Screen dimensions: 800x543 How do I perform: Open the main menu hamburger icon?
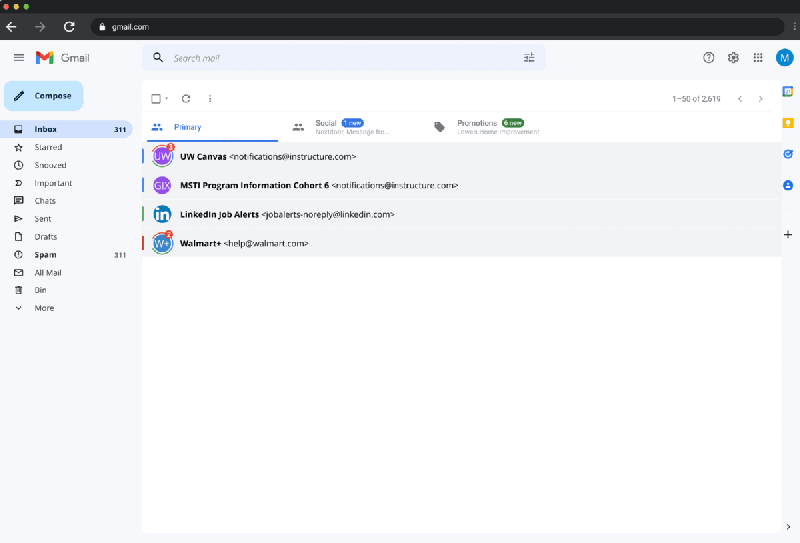[x=19, y=58]
